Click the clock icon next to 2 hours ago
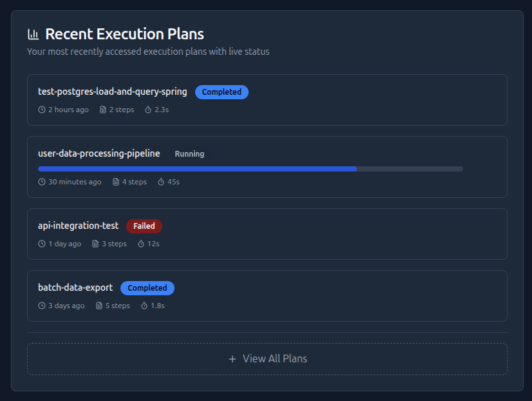Image resolution: width=532 pixels, height=401 pixels. (x=42, y=110)
